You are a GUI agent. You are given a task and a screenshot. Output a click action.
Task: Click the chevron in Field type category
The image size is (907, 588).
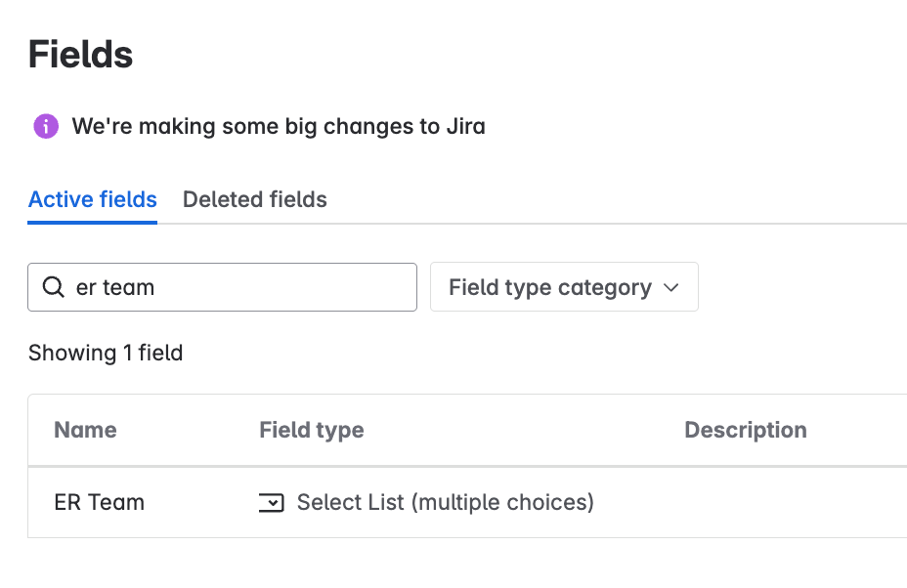click(x=671, y=287)
